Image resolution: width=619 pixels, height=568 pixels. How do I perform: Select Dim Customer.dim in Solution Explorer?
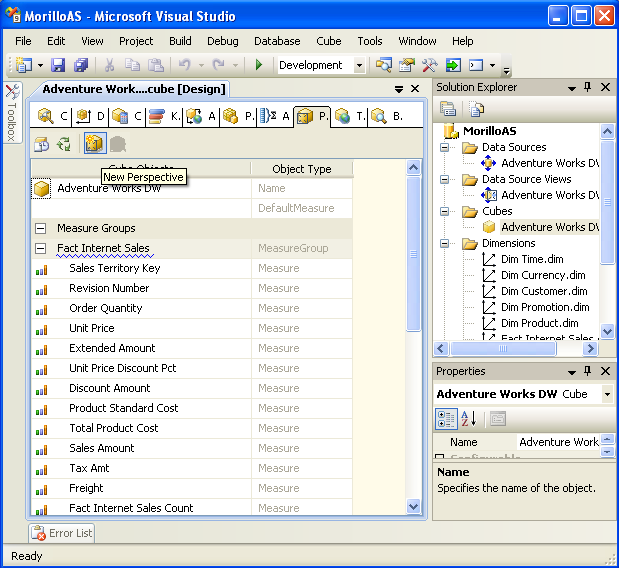click(544, 291)
